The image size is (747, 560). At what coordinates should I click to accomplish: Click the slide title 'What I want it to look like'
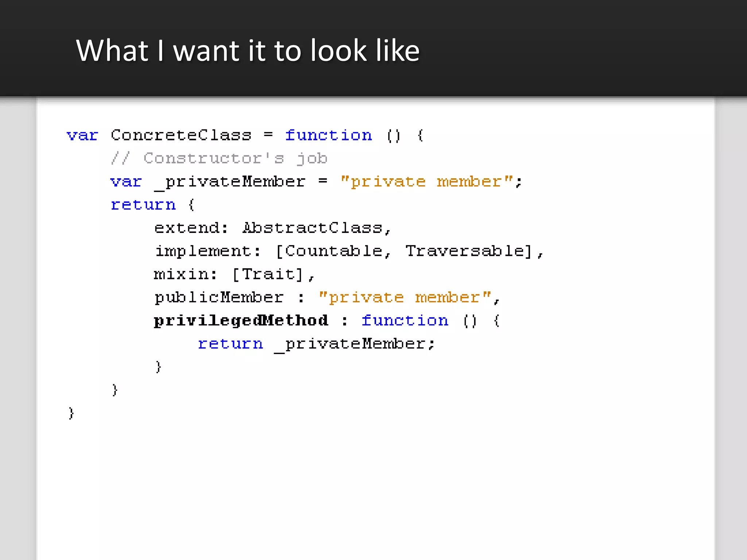[x=248, y=50]
